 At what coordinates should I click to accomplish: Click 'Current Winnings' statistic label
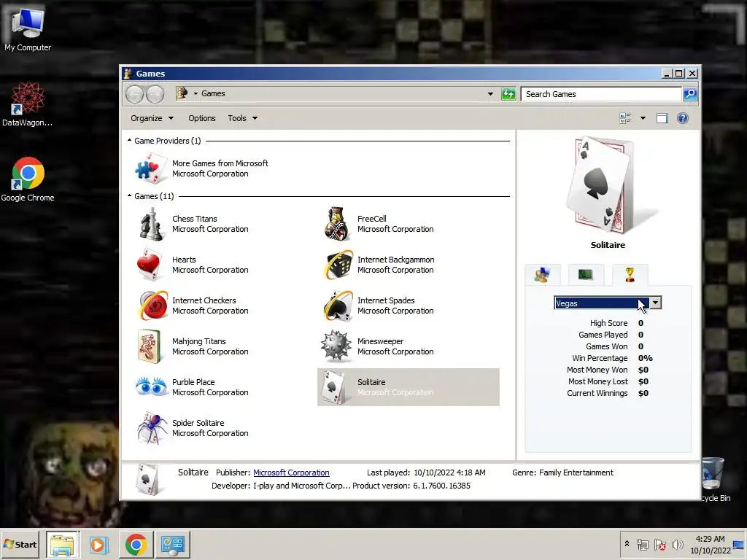597,393
